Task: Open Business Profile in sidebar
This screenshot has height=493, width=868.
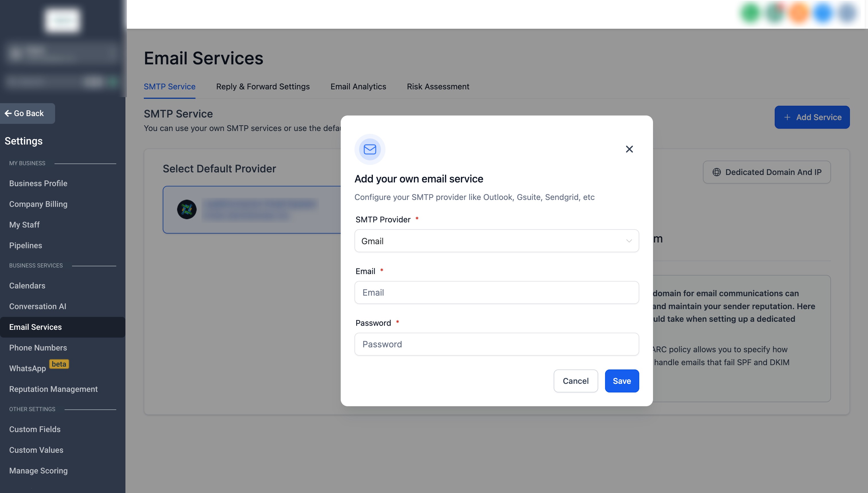Action: pos(38,183)
